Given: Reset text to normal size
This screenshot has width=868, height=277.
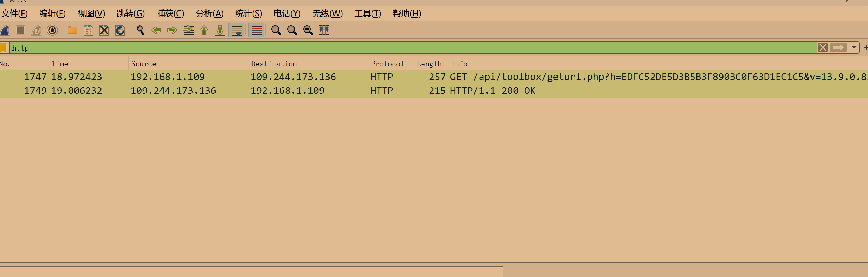Looking at the screenshot, I should [x=308, y=30].
